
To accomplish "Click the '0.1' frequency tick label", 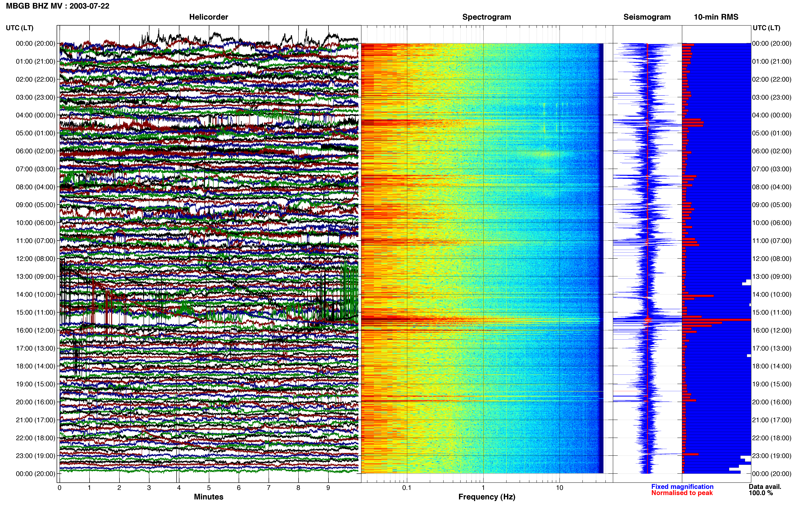I will click(407, 487).
